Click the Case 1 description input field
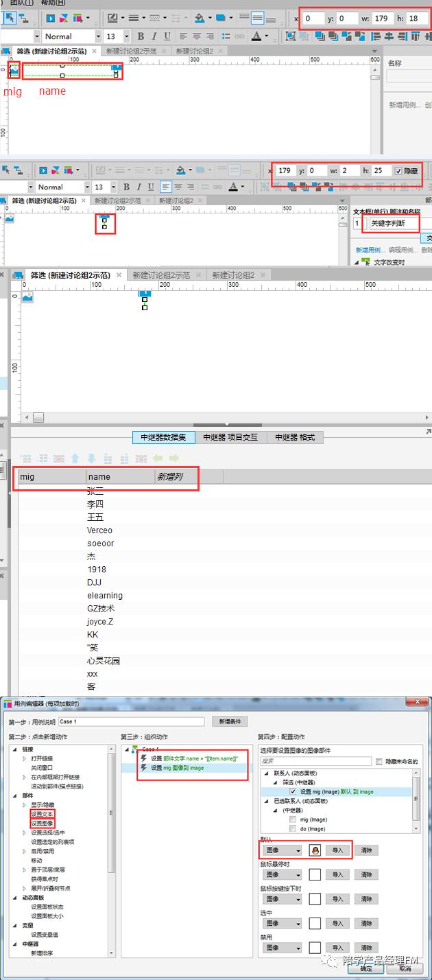432x980 pixels. [131, 721]
